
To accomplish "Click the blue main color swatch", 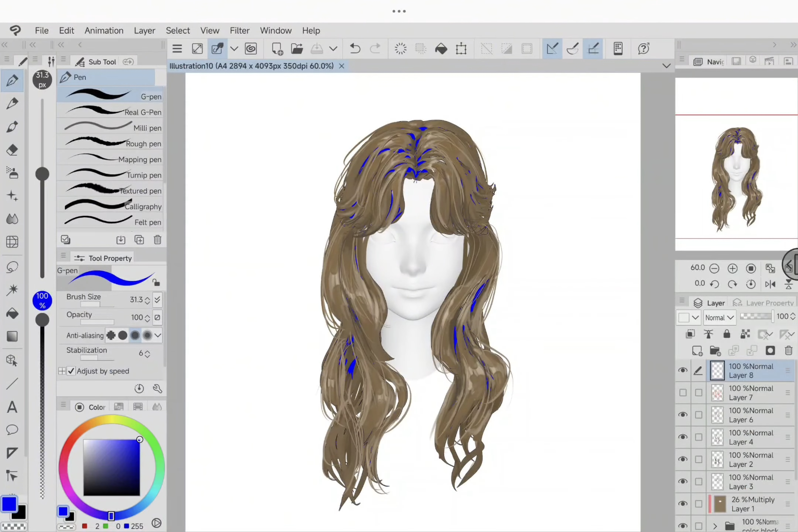I will [9, 504].
